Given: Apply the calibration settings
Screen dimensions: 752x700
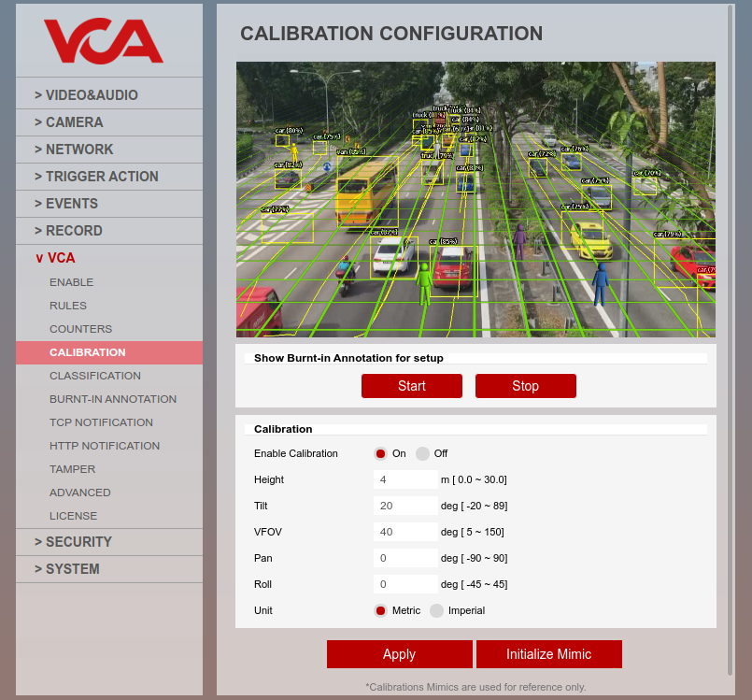Looking at the screenshot, I should click(x=400, y=654).
